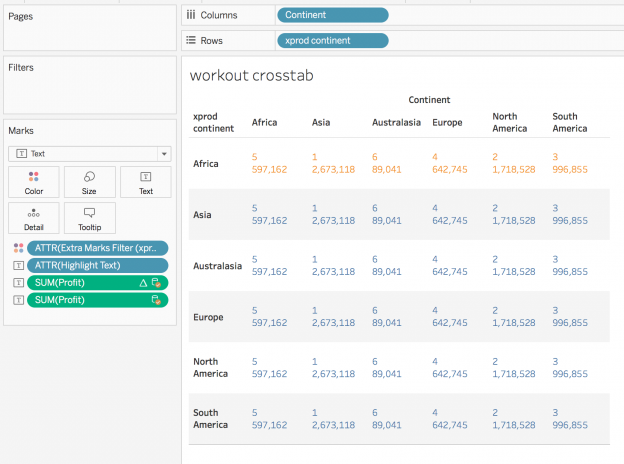This screenshot has height=464, width=624.
Task: Open the Color marks card
Action: tap(34, 182)
